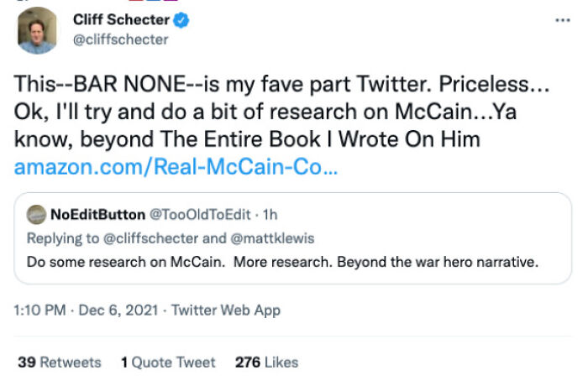
Task: Click the 1:10 PM tweet time
Action: (42, 310)
